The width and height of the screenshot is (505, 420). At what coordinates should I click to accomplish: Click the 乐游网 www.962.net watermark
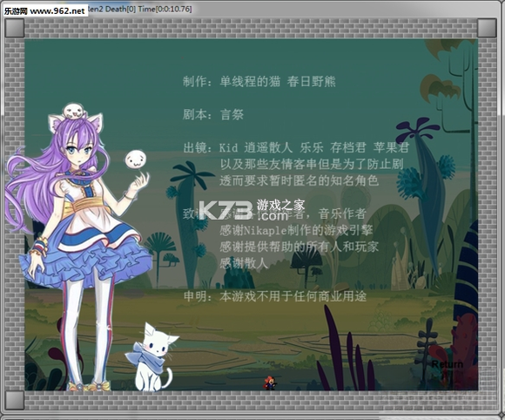coord(45,11)
